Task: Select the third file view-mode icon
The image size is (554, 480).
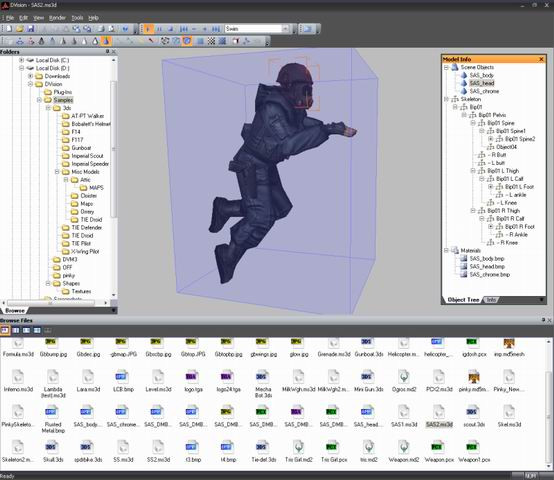Action: pos(26,330)
